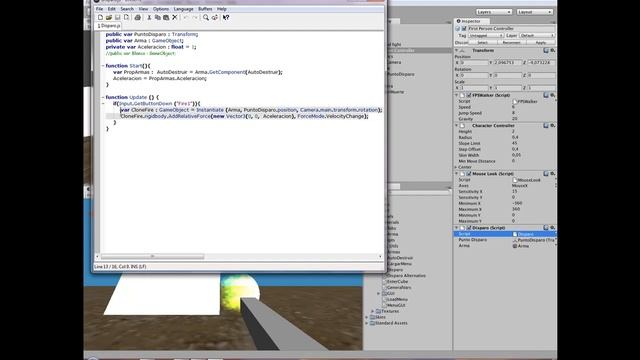Toggle FPSWalker script enabled checkbox

point(469,95)
